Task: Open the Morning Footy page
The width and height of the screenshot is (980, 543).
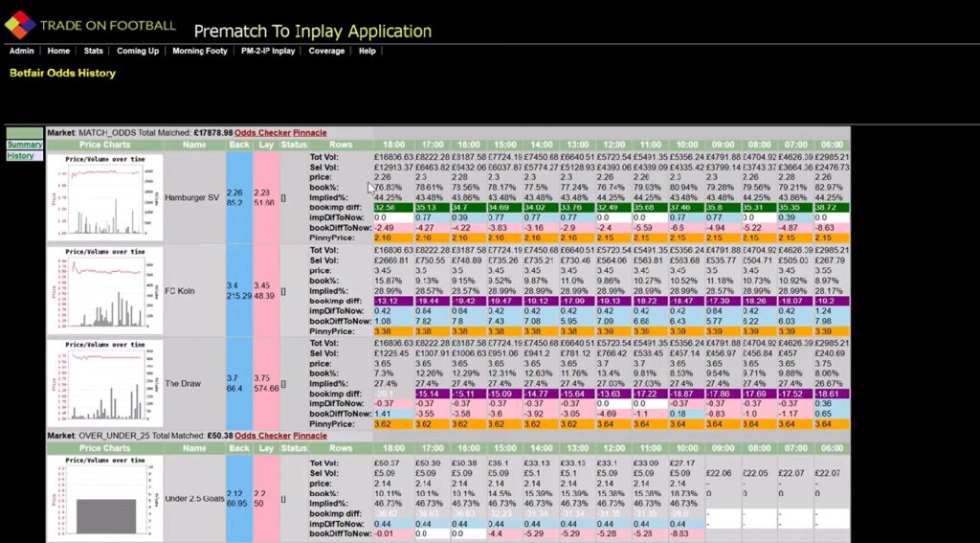Action: pos(200,52)
